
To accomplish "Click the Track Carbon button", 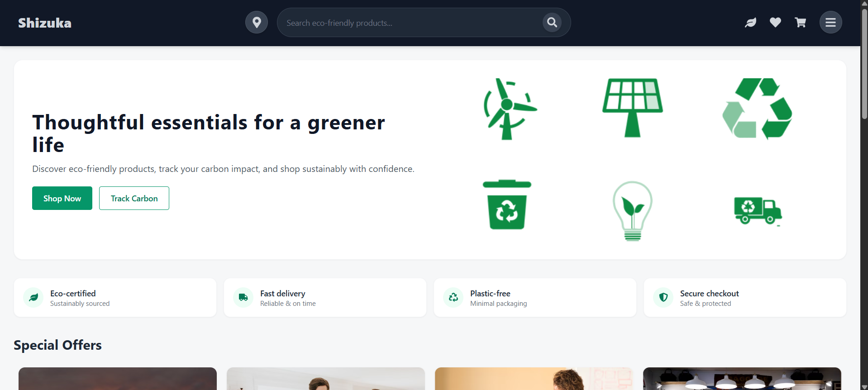I will 134,198.
